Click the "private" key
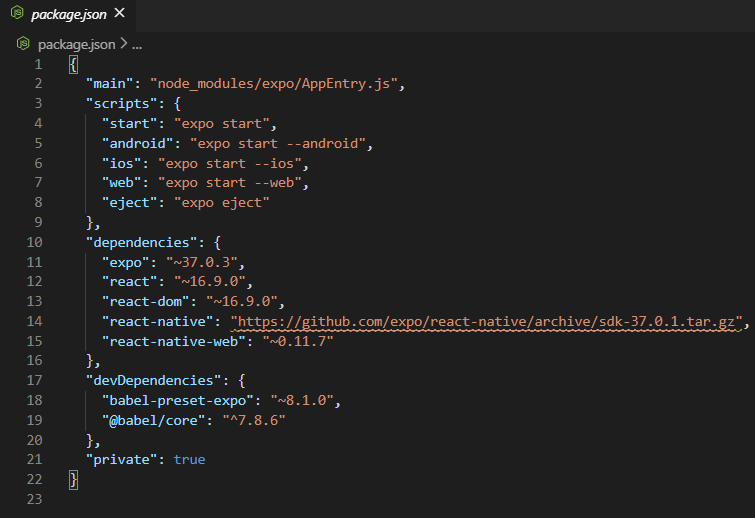The image size is (755, 518). tap(121, 460)
